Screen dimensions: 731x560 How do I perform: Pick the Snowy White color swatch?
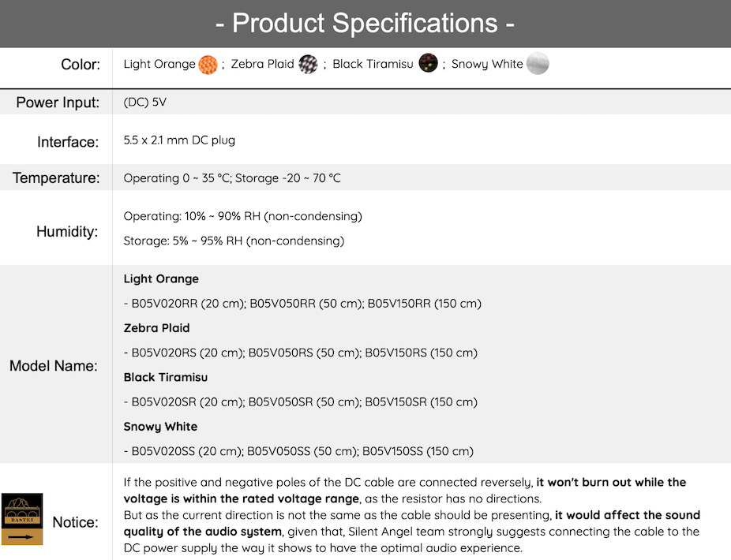538,64
